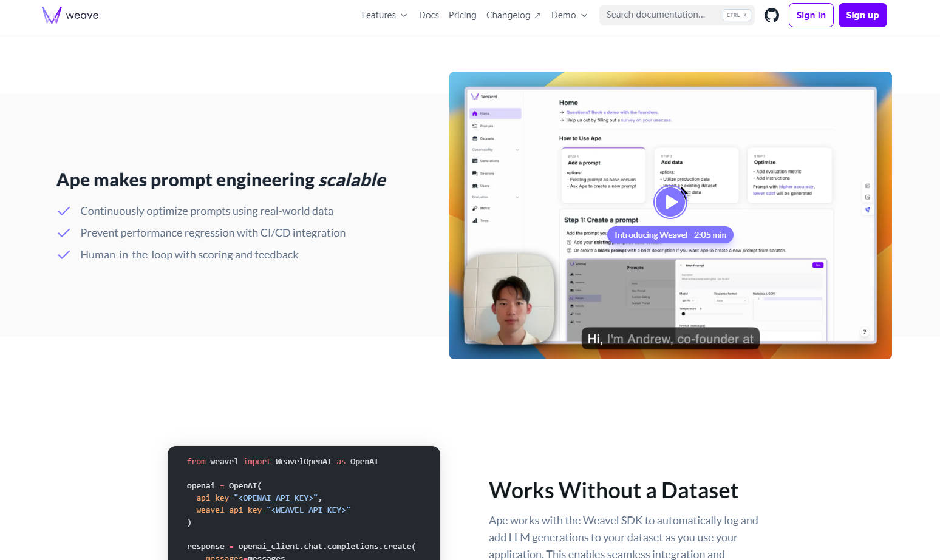The width and height of the screenshot is (940, 560).
Task: Click 'Human-in-the-loop with scoring and feedback' text
Action: (x=189, y=255)
